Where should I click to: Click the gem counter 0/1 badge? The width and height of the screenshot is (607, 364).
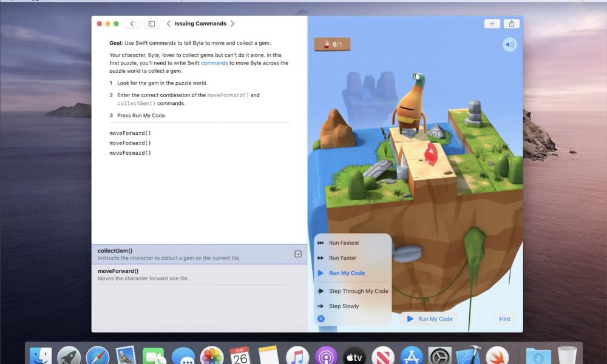point(332,44)
